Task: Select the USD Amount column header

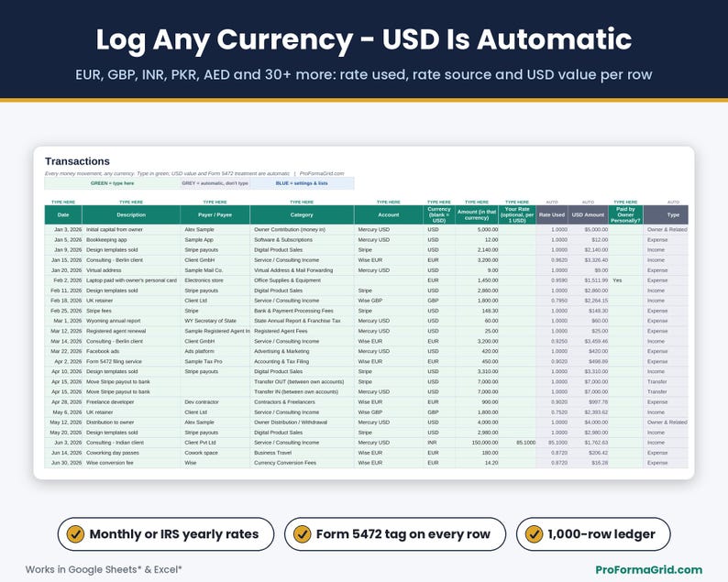Action: [x=589, y=214]
